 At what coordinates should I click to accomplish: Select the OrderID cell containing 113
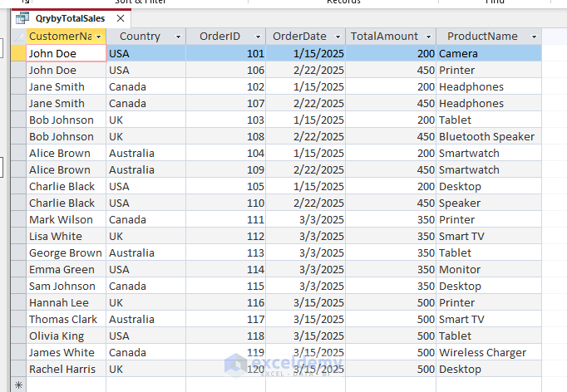coord(226,252)
